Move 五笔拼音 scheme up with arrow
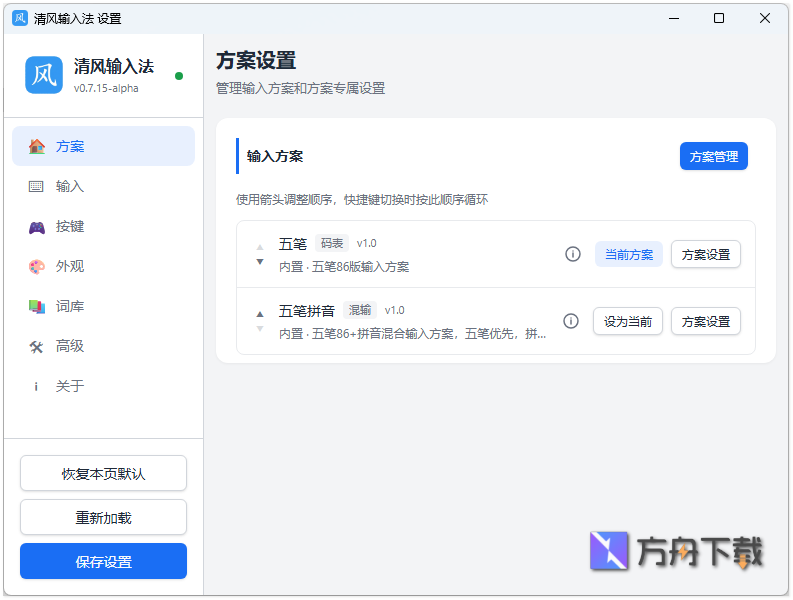The width and height of the screenshot is (793, 600). tap(260, 314)
